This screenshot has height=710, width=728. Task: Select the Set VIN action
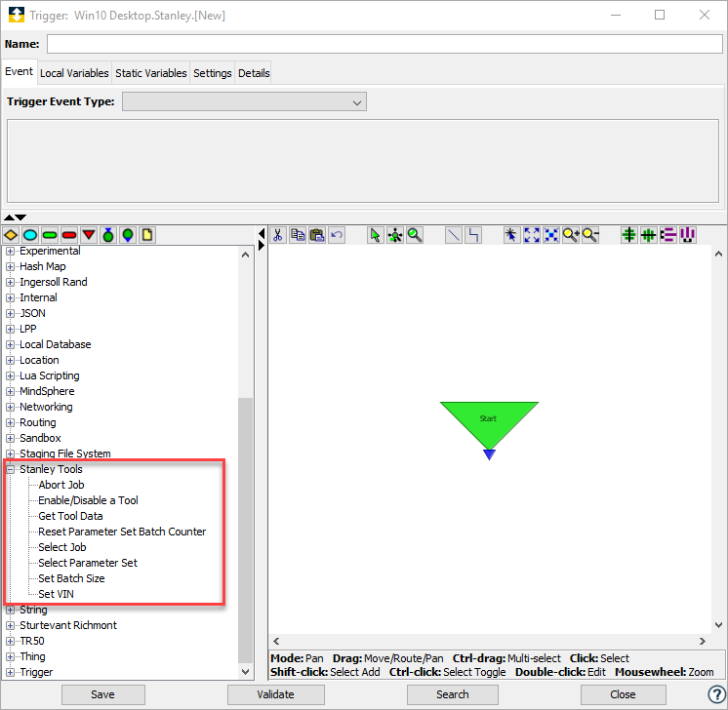[56, 595]
